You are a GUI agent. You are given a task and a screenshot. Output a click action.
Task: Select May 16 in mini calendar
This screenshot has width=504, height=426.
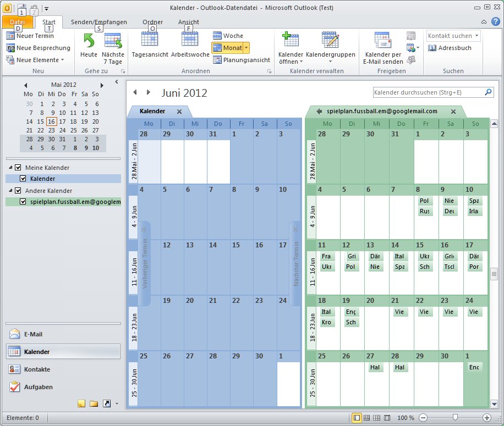tap(51, 121)
